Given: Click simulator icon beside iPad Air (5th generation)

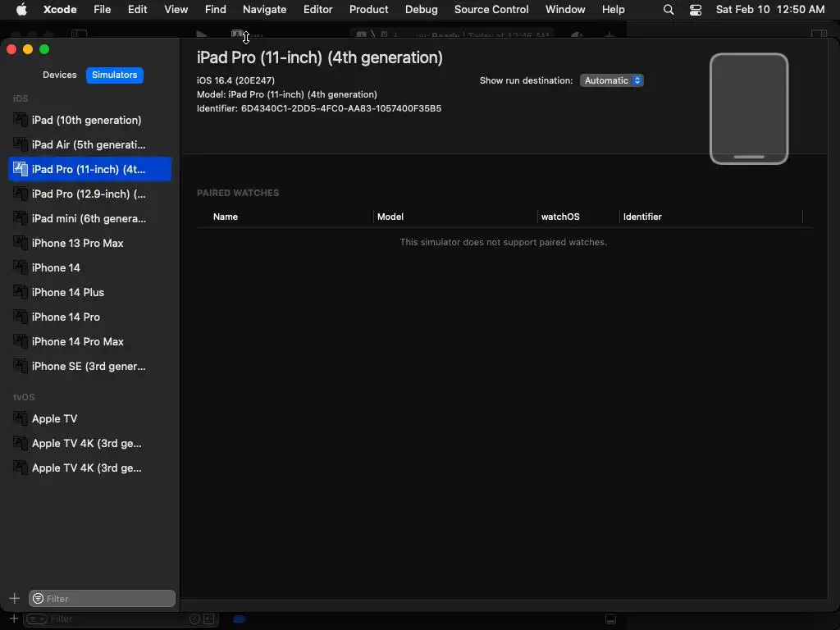Looking at the screenshot, I should 20,144.
